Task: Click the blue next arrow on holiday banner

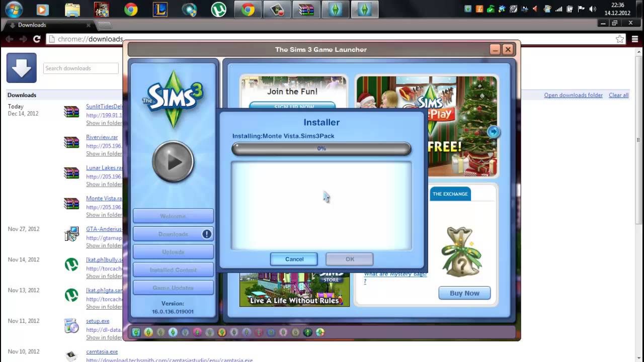Action: [x=494, y=132]
